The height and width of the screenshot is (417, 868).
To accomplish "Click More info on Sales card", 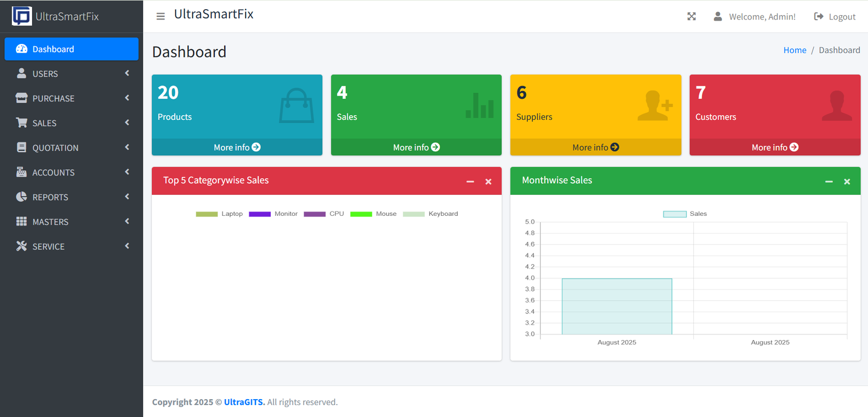I will pyautogui.click(x=416, y=147).
